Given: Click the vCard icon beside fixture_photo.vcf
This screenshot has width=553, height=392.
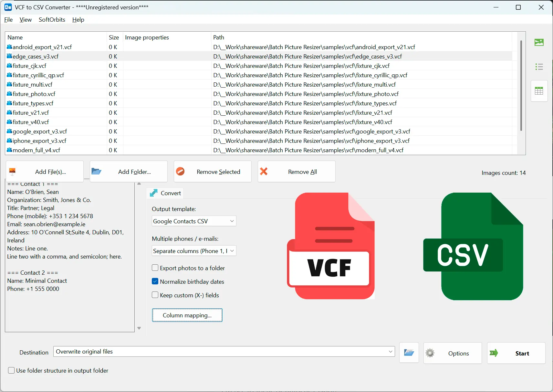Looking at the screenshot, I should click(x=9, y=94).
